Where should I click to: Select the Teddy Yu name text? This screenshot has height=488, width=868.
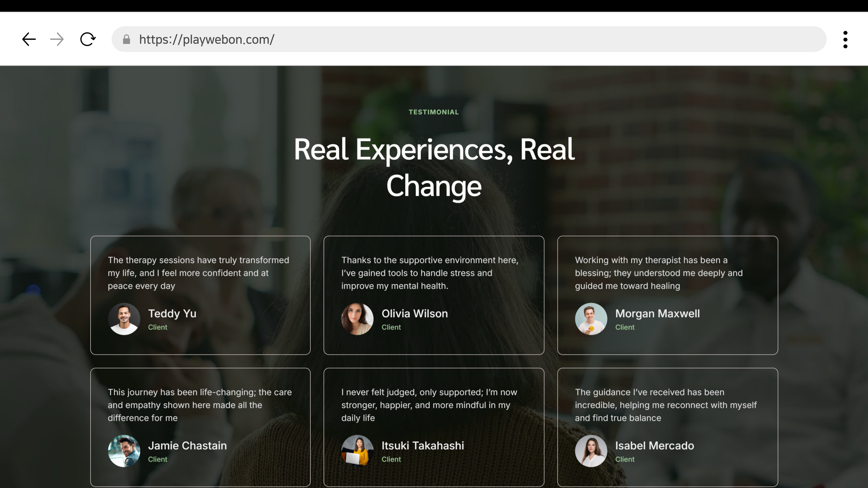point(172,314)
